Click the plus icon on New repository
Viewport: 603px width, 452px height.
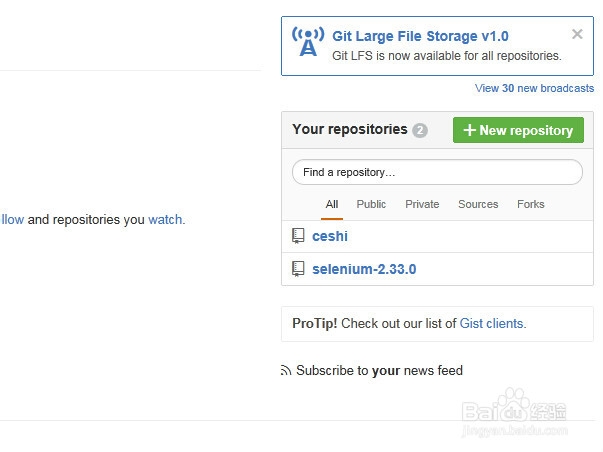click(x=470, y=130)
